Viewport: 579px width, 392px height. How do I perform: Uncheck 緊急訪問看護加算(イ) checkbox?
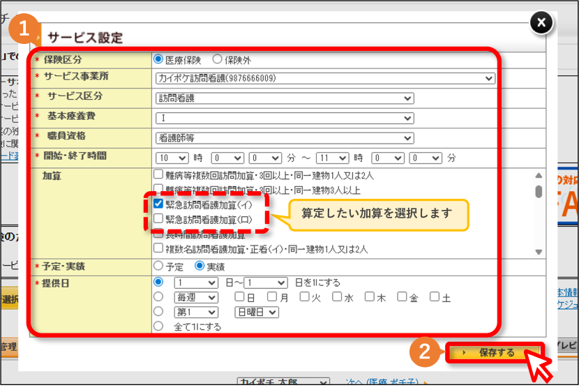pos(158,204)
